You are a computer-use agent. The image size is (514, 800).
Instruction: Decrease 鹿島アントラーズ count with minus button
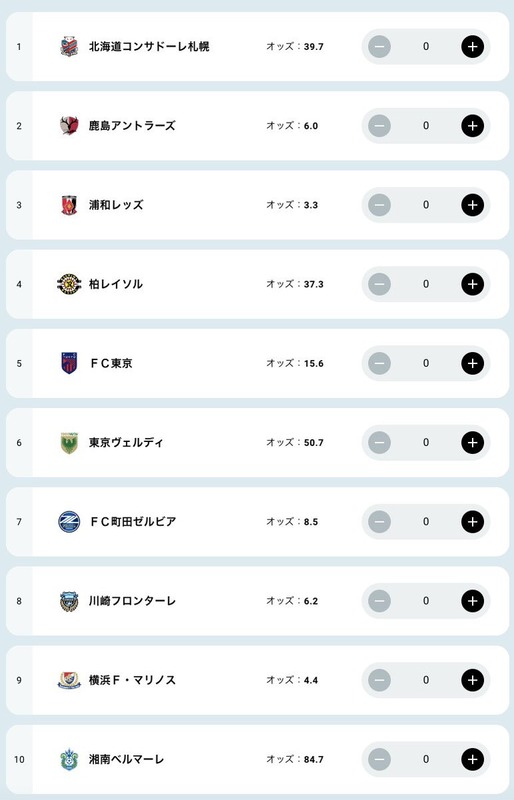click(379, 126)
